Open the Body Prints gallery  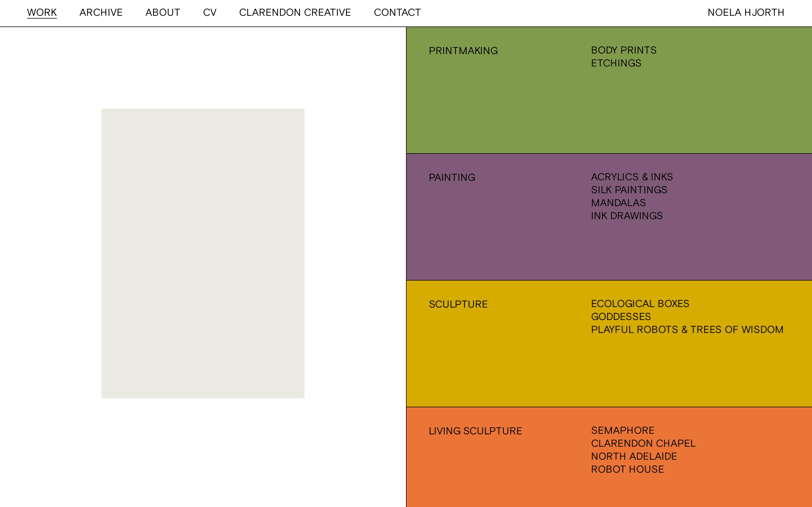623,50
